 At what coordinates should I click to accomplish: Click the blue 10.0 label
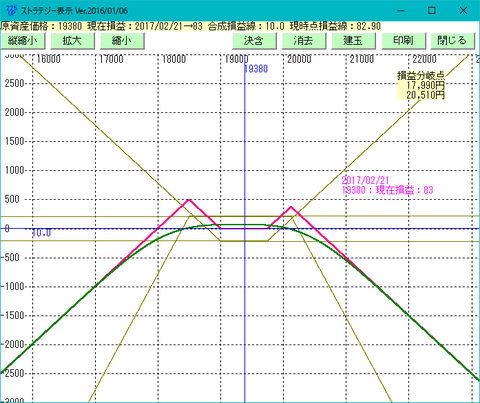[x=42, y=233]
